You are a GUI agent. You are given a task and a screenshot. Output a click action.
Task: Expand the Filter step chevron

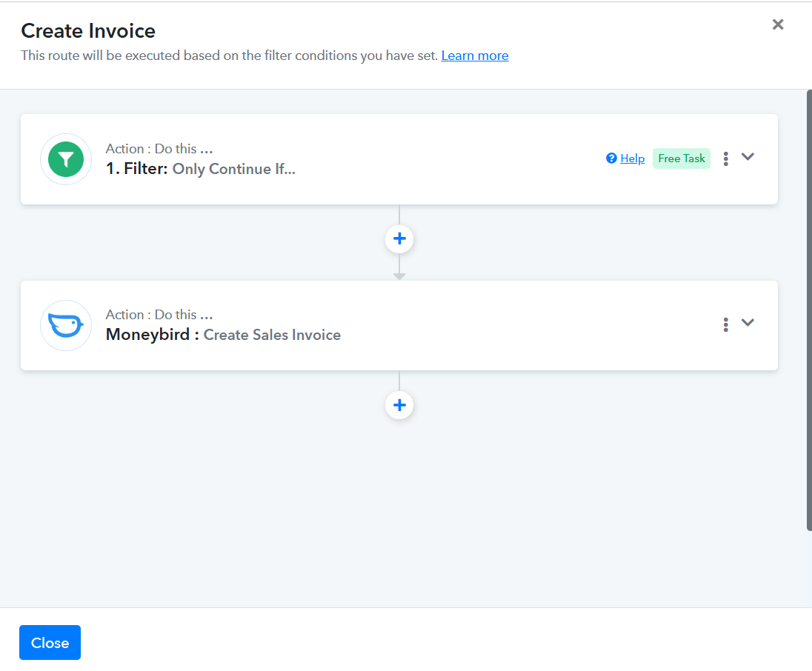point(748,157)
